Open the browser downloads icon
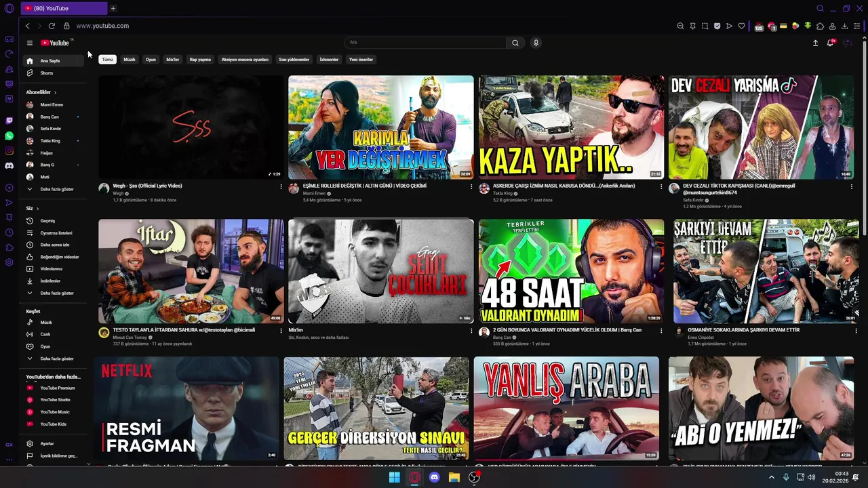Viewport: 868px width, 488px height. (844, 26)
